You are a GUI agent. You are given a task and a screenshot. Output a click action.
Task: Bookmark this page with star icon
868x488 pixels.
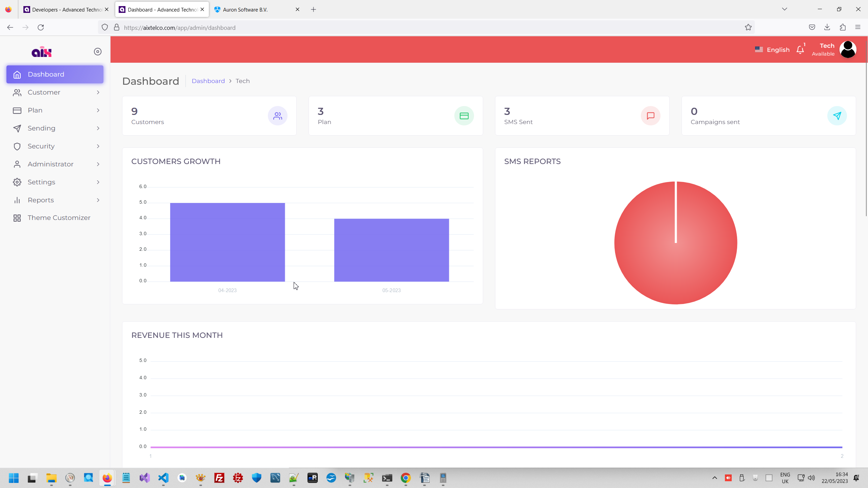[x=748, y=27]
